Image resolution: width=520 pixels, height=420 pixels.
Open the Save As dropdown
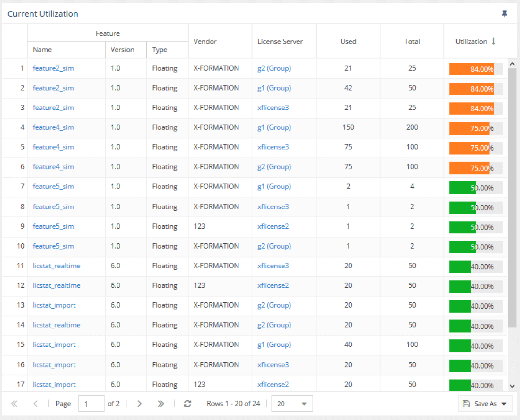click(x=485, y=404)
